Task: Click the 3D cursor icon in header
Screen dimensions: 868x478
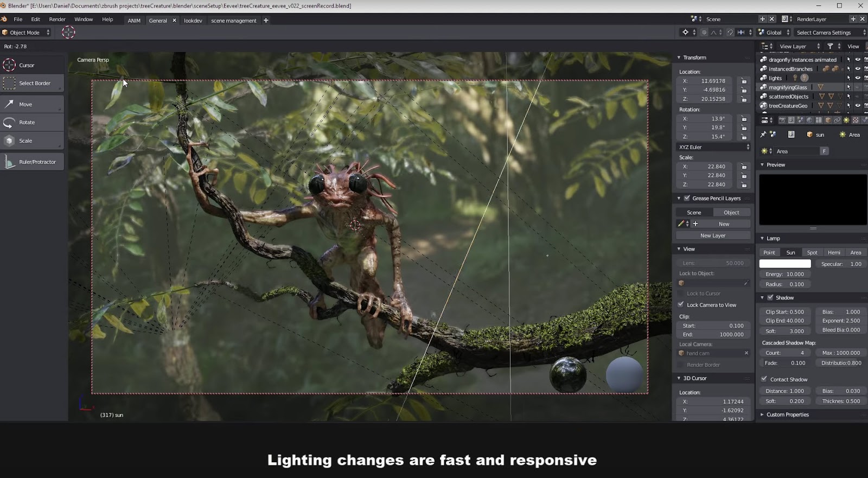Action: point(68,33)
